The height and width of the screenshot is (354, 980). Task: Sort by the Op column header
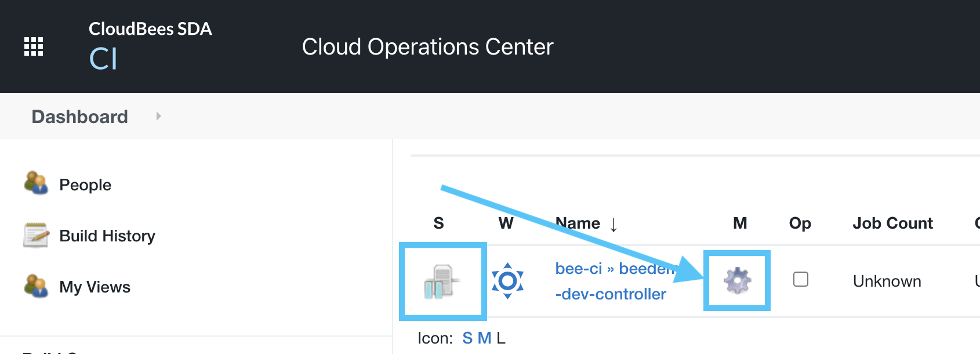800,223
